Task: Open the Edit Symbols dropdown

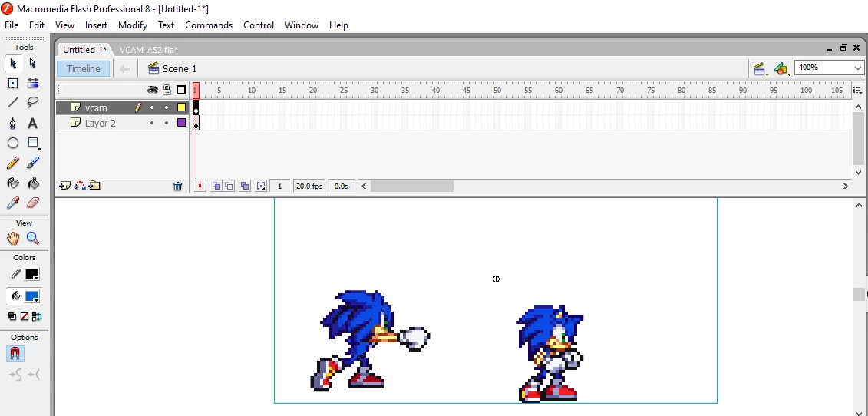Action: click(x=781, y=68)
